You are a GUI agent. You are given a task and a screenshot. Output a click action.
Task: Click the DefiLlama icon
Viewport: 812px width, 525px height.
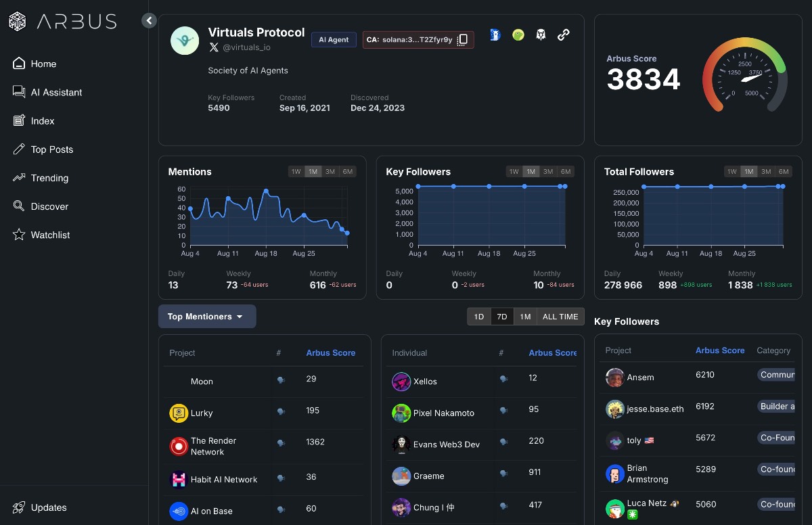[x=495, y=35]
